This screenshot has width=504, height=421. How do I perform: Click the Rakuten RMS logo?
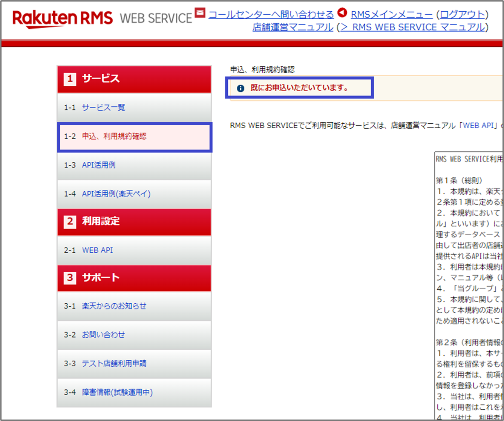click(x=63, y=19)
